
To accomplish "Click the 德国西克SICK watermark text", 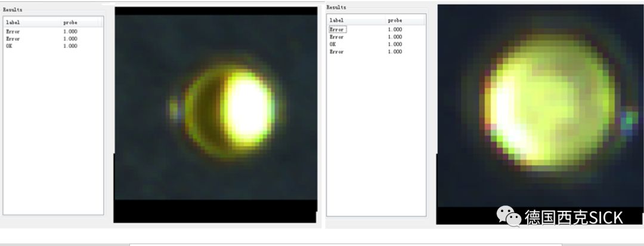I will pos(573,217).
